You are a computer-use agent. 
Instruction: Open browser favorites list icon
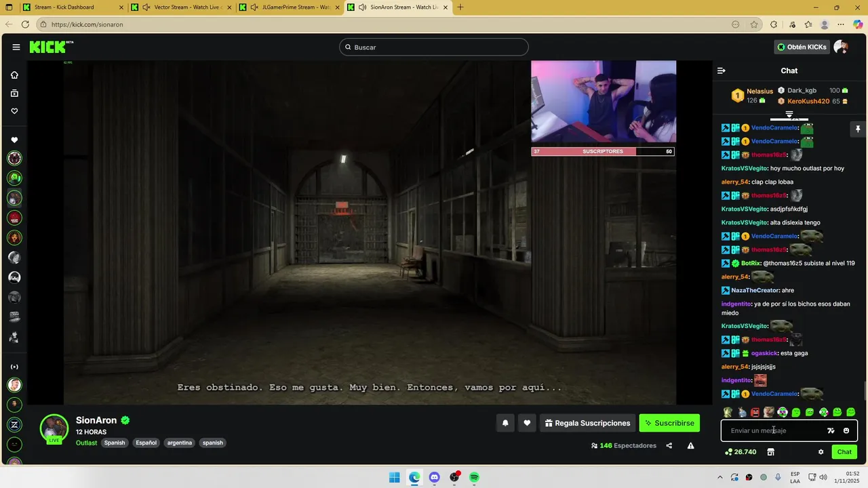point(808,24)
